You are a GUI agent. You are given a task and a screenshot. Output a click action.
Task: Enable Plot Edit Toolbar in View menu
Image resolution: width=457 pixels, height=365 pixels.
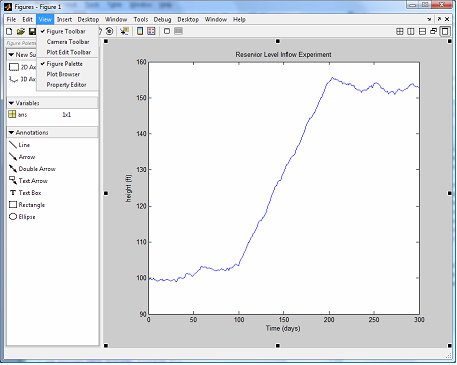pos(68,52)
